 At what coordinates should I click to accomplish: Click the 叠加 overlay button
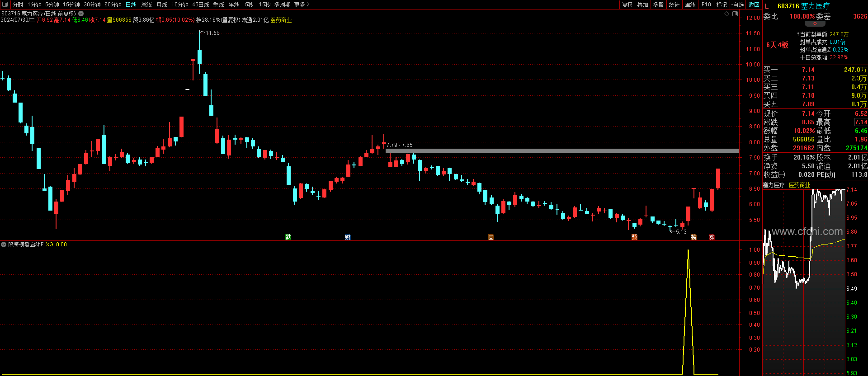pos(643,5)
